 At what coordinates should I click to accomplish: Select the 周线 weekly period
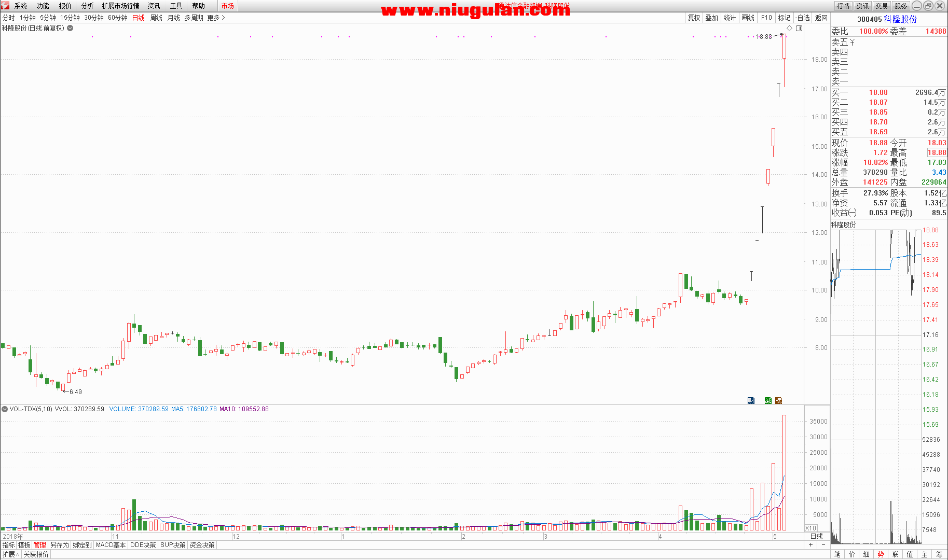(x=156, y=18)
